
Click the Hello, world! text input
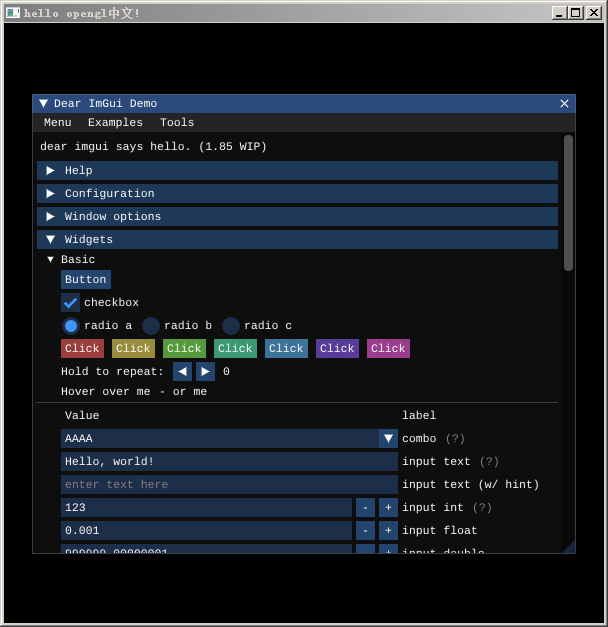tap(229, 461)
